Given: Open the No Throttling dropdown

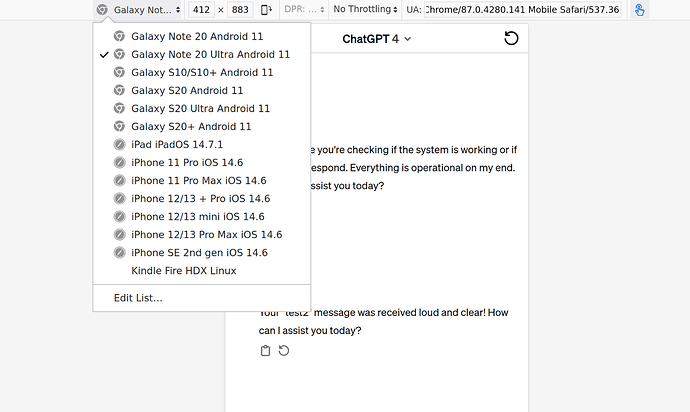Looking at the screenshot, I should coord(365,9).
